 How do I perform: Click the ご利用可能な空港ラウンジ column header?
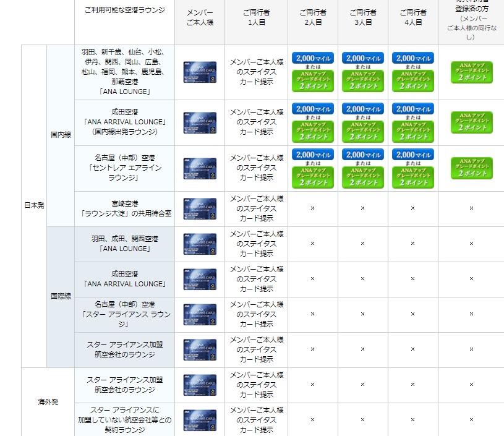pyautogui.click(x=125, y=10)
